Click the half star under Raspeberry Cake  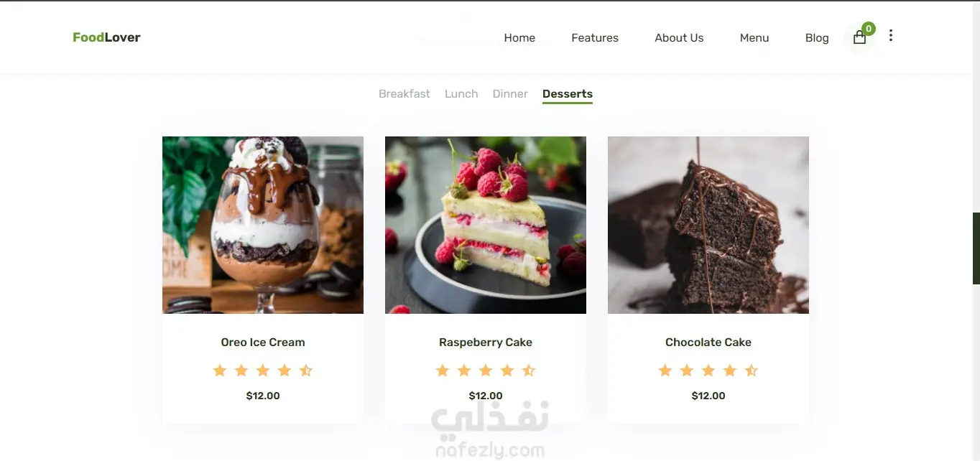click(529, 371)
